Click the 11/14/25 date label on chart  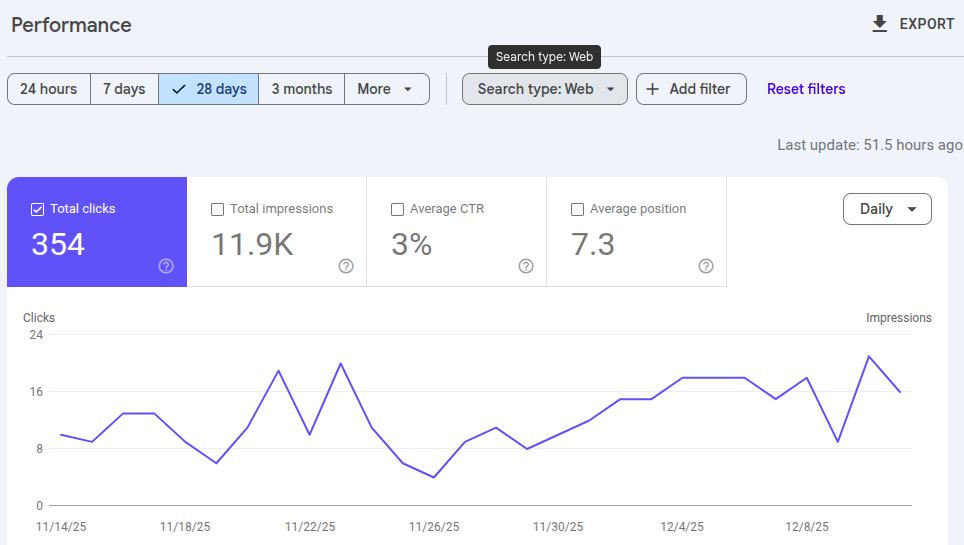61,527
